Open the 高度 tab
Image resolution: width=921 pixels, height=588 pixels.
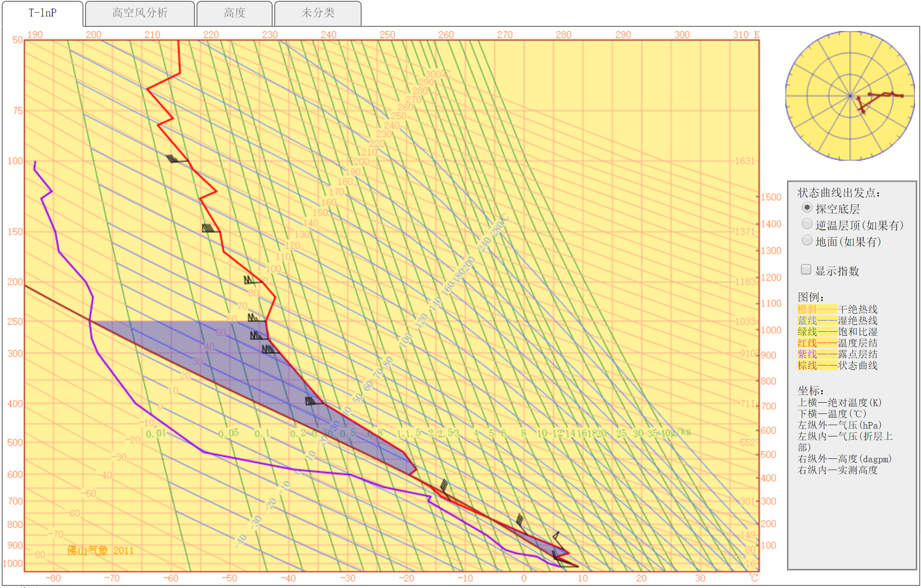coord(234,13)
